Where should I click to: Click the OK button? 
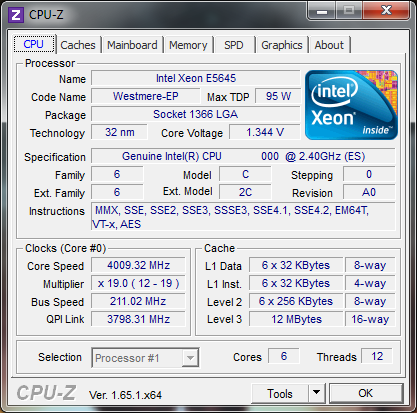pyautogui.click(x=366, y=393)
